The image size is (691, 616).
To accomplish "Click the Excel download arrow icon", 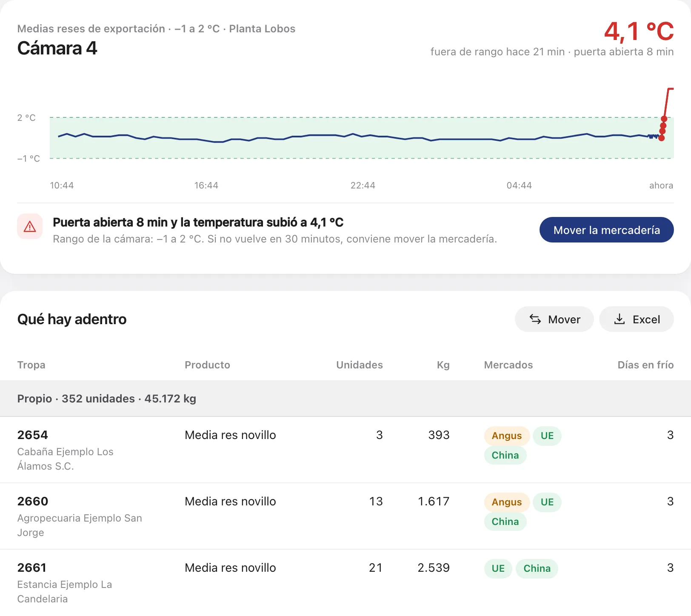I will (620, 319).
